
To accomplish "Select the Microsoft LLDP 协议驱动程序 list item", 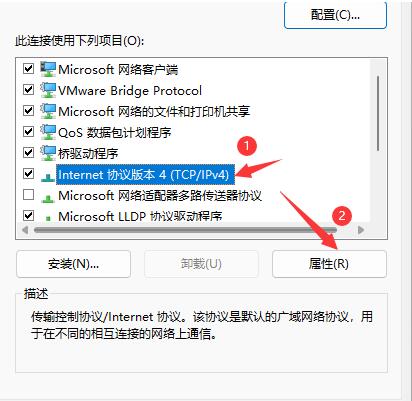I will [x=140, y=216].
